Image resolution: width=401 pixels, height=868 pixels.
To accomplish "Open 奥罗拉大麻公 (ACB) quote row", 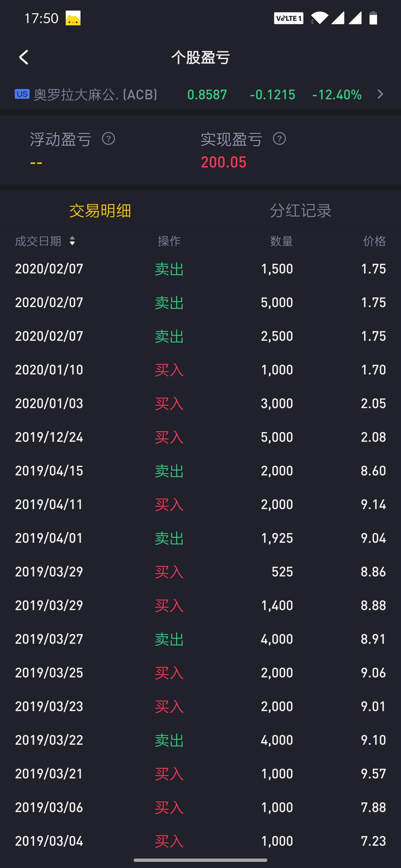I will coord(200,94).
